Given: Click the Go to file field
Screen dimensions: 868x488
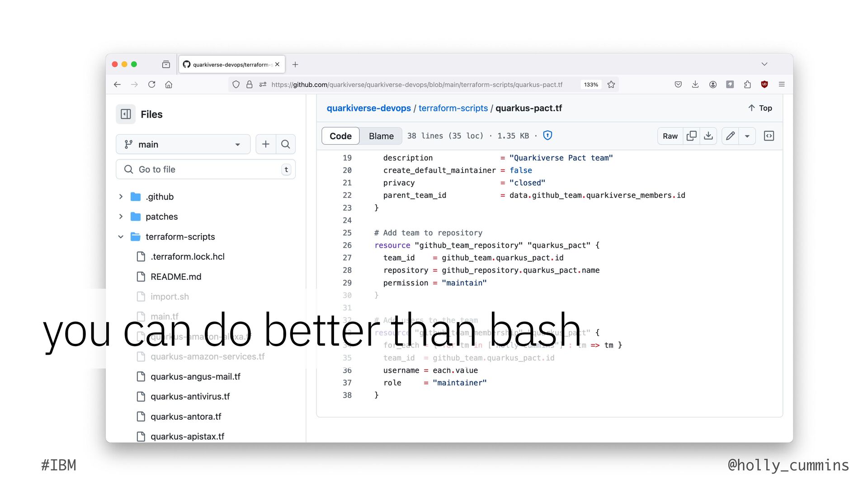Looking at the screenshot, I should coord(206,169).
